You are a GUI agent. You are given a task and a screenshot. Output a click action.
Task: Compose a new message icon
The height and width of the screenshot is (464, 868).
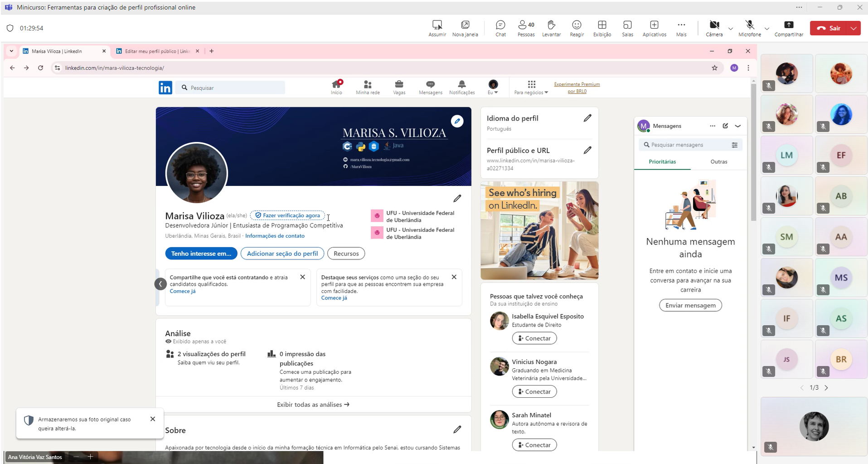click(x=725, y=126)
